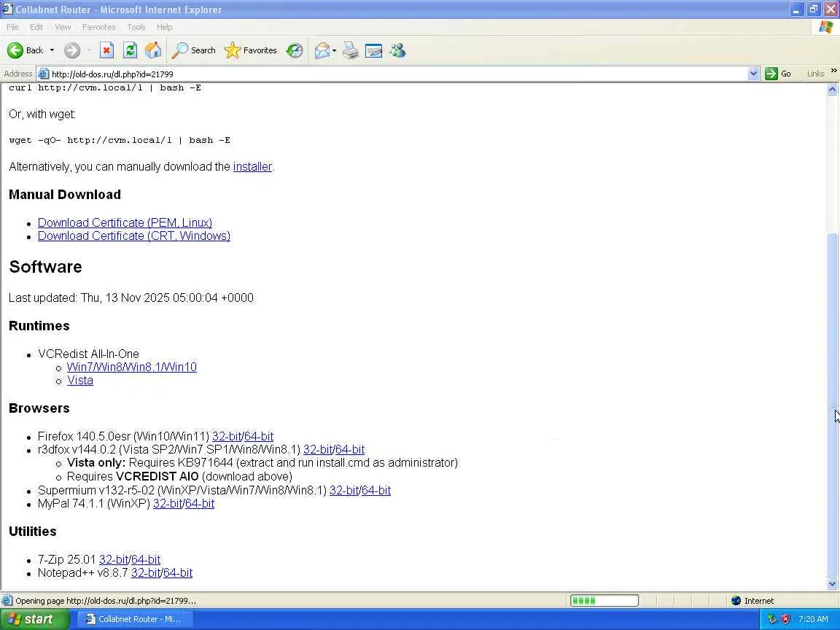The height and width of the screenshot is (630, 840).
Task: Open the Tools menu
Action: pyautogui.click(x=136, y=27)
